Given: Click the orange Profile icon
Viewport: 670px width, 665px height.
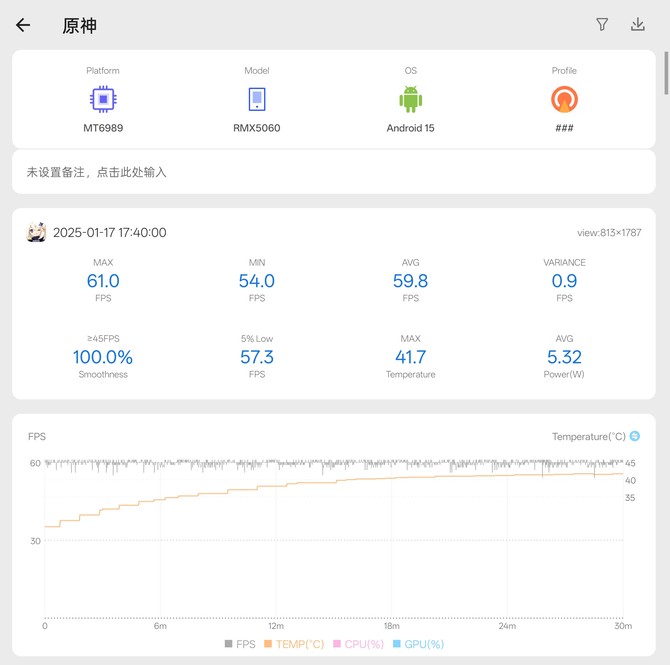Looking at the screenshot, I should point(564,99).
